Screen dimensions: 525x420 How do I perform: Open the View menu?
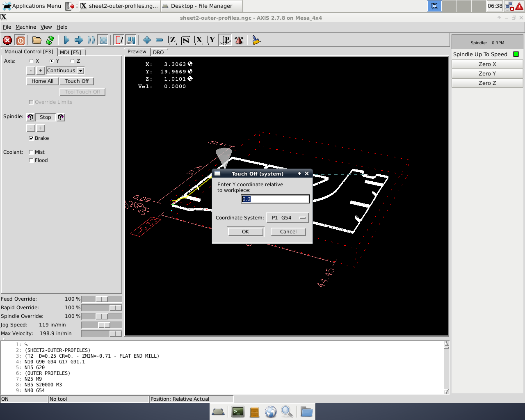point(46,27)
